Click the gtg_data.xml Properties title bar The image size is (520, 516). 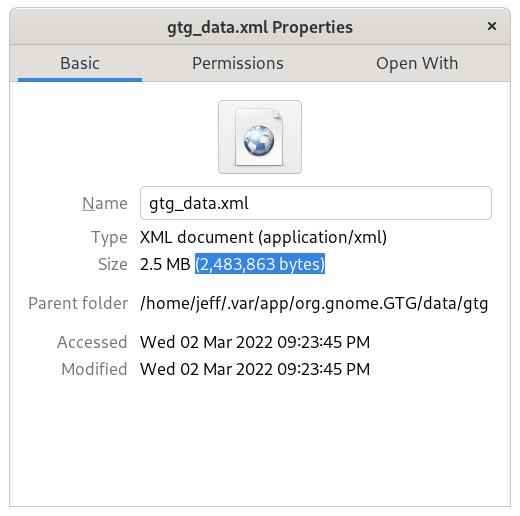tap(260, 27)
